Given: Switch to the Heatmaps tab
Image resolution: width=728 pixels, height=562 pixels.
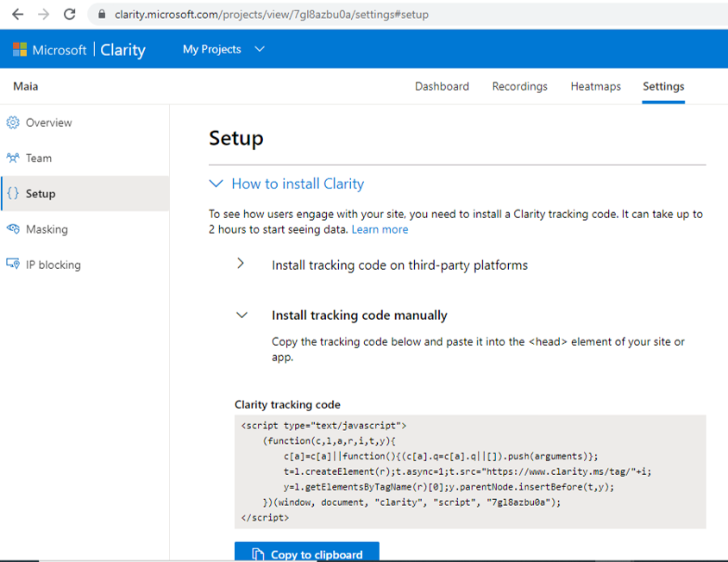Looking at the screenshot, I should coord(596,86).
